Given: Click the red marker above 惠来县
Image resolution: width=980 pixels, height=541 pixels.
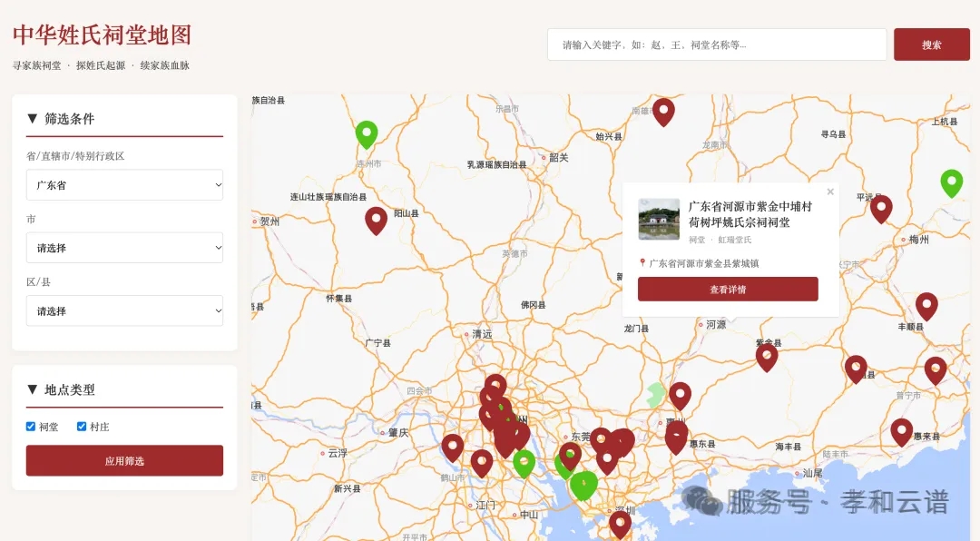Looking at the screenshot, I should pos(901,431).
